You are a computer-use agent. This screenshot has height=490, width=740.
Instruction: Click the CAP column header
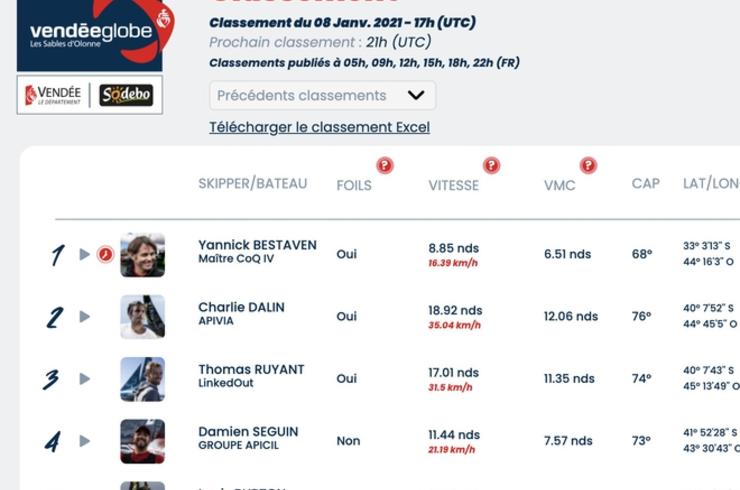[646, 183]
